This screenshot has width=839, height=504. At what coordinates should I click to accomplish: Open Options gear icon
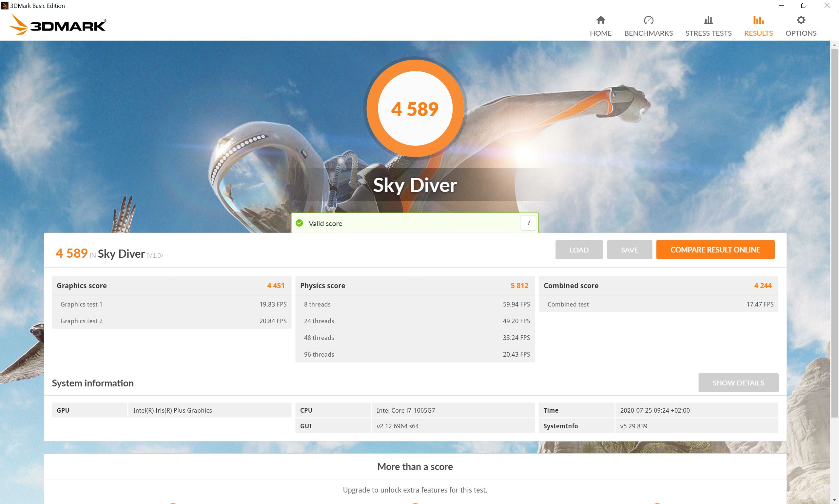(801, 20)
